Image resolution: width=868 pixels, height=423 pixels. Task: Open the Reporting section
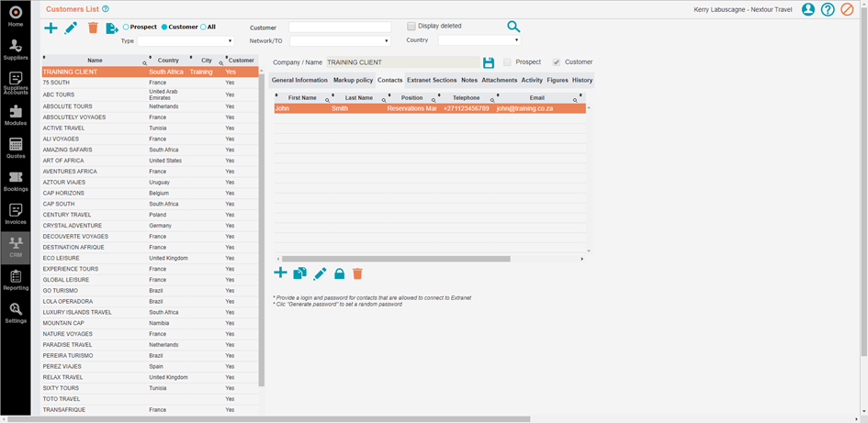(x=16, y=279)
